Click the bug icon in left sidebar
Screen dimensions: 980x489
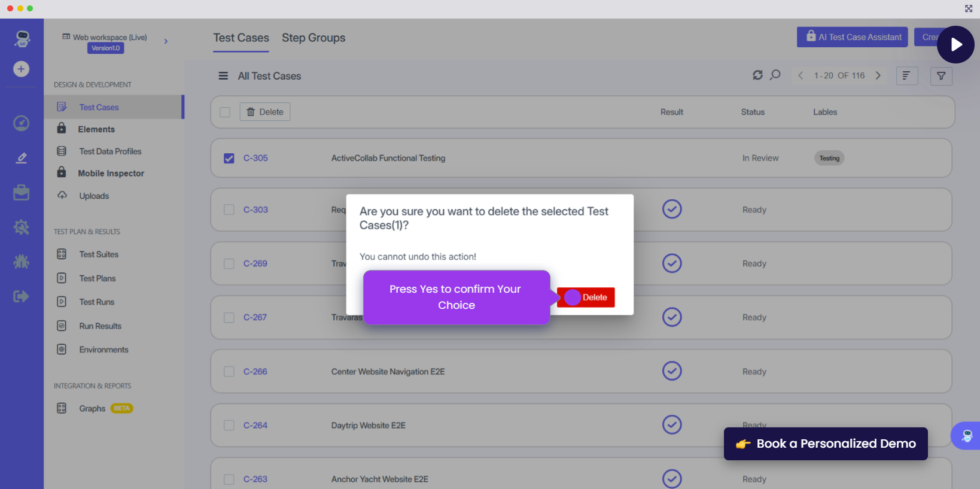[22, 262]
